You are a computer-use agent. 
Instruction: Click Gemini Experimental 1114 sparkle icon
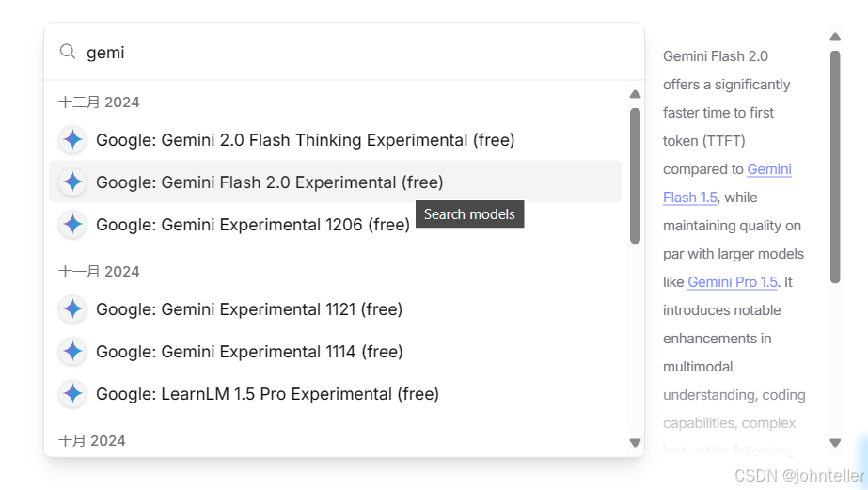coord(72,352)
